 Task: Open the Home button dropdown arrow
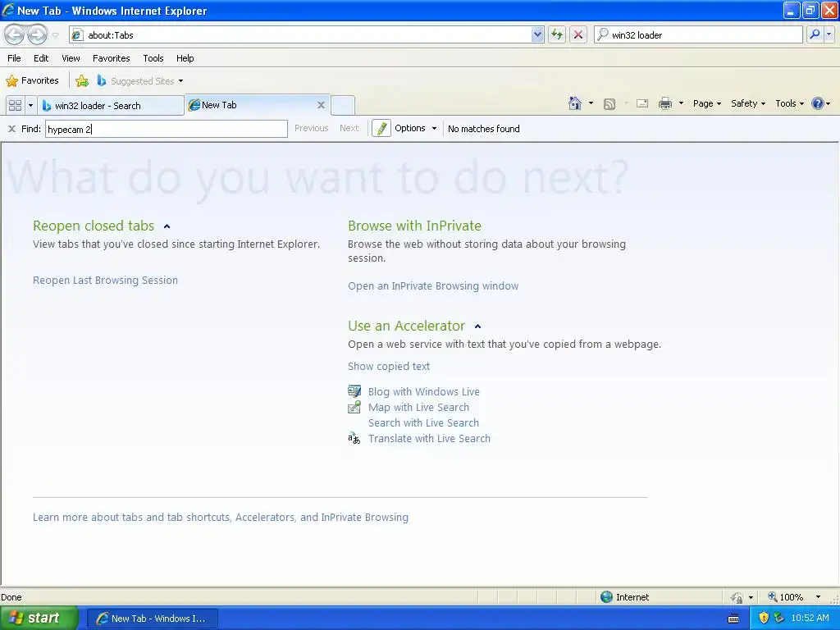tap(591, 103)
